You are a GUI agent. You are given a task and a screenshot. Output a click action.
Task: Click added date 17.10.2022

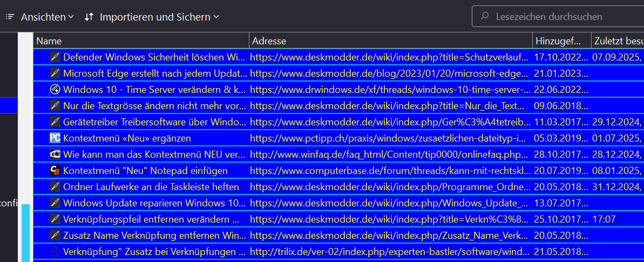tap(561, 57)
